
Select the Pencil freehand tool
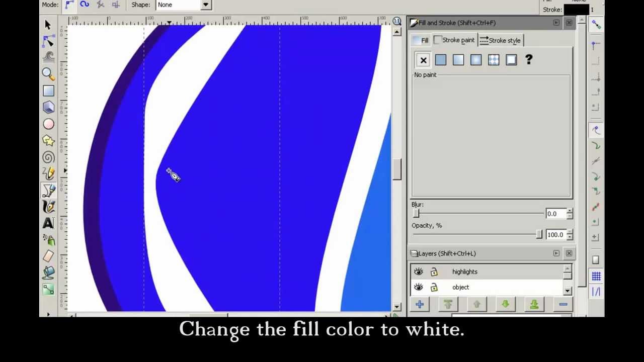pos(48,174)
